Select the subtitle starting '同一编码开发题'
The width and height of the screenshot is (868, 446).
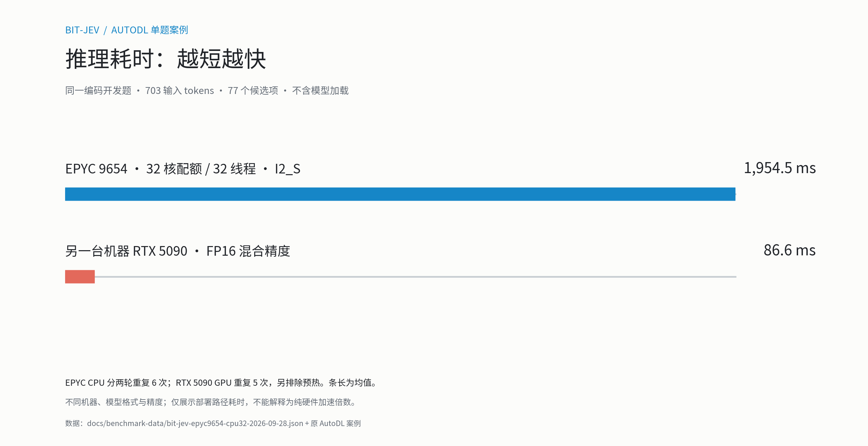[x=207, y=91]
